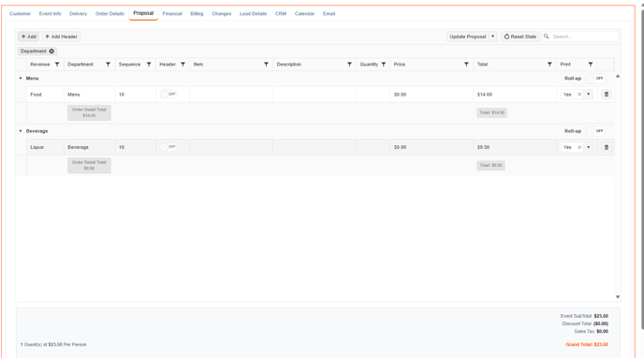Click the $9.50 Total cell
The height and width of the screenshot is (358, 644).
515,147
